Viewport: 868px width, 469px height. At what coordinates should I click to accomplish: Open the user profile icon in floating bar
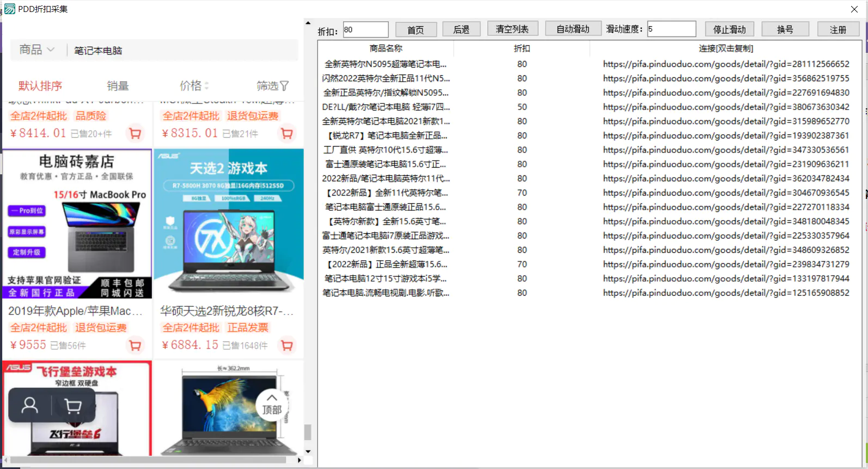30,405
